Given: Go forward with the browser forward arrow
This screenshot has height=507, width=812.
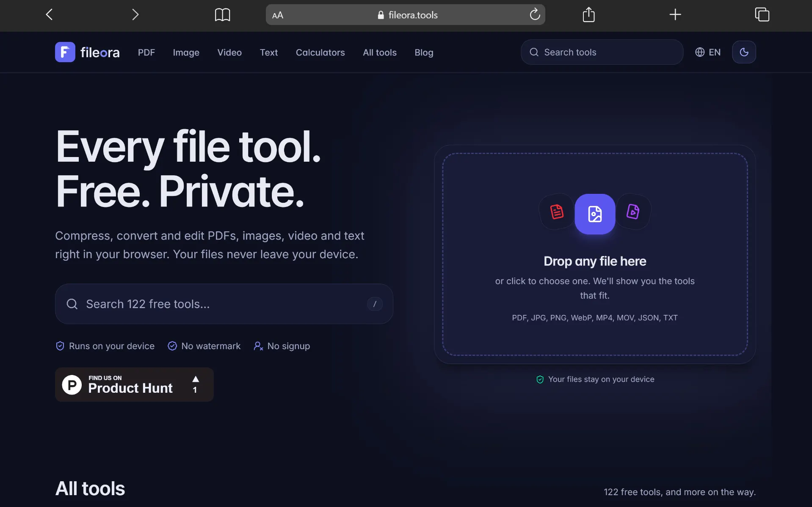Looking at the screenshot, I should click(135, 15).
